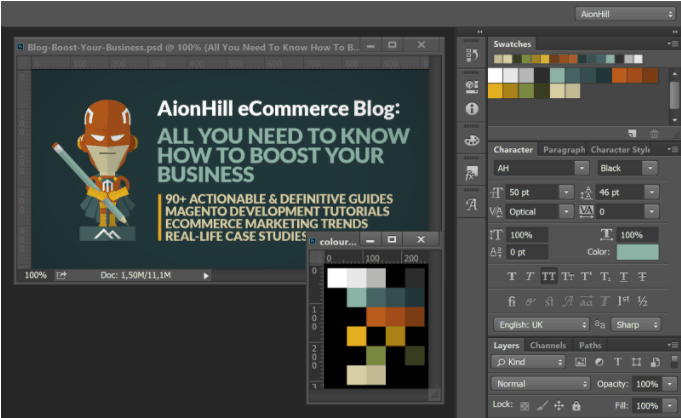Image resolution: width=681 pixels, height=418 pixels.
Task: Open the Character panel icon in dock
Action: [472, 204]
